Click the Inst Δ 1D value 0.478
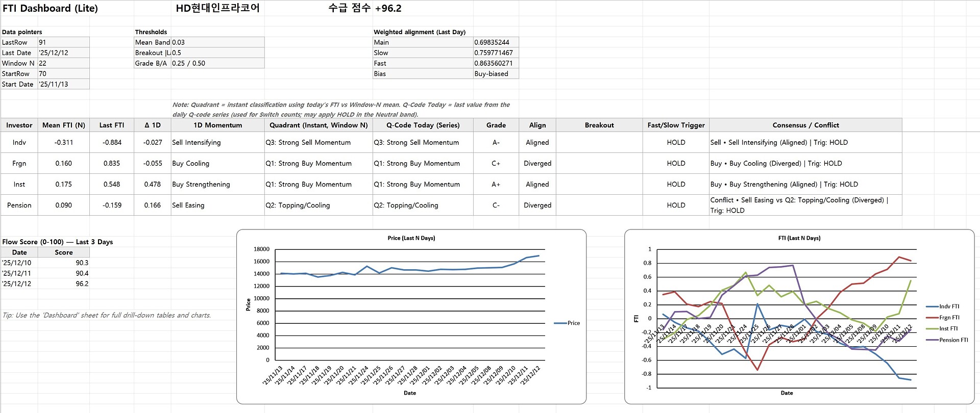Screen dimensions: 980x413 [153, 185]
